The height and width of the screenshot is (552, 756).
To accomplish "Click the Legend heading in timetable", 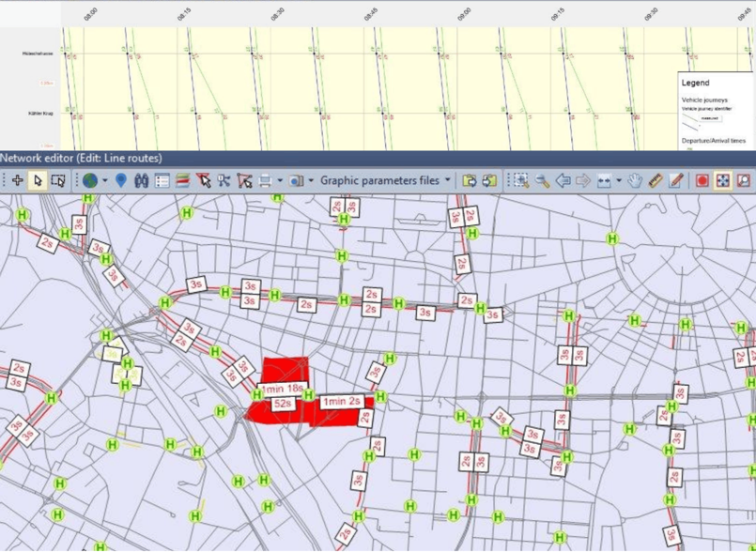I will pyautogui.click(x=695, y=83).
